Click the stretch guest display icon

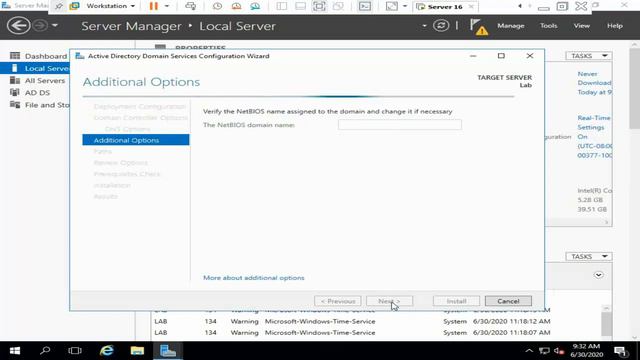pos(391,6)
